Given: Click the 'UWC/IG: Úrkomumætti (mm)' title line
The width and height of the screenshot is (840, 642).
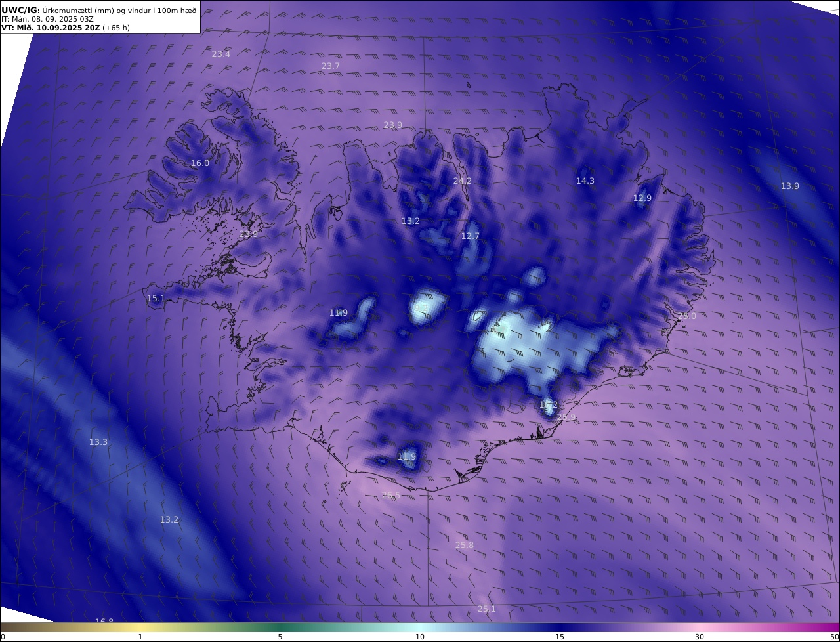Looking at the screenshot, I should click(x=99, y=10).
